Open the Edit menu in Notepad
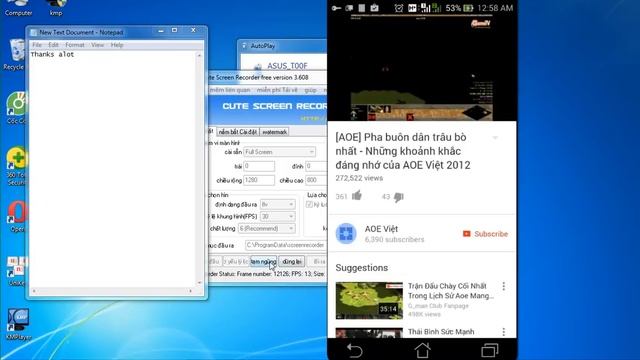Image resolution: width=640 pixels, height=360 pixels. click(x=53, y=45)
